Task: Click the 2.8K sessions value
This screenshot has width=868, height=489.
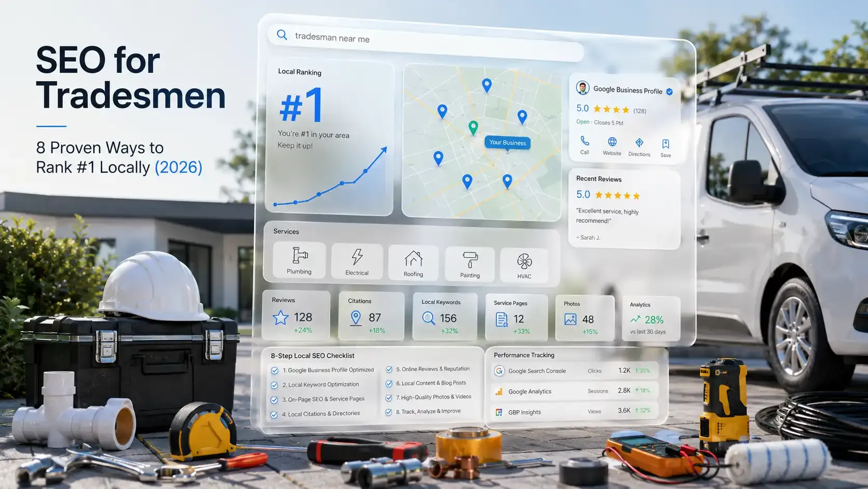Action: tap(624, 390)
